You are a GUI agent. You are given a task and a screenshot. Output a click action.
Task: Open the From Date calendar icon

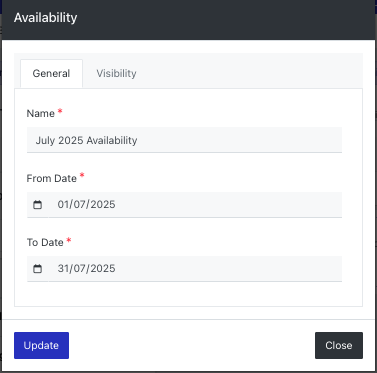coord(38,205)
